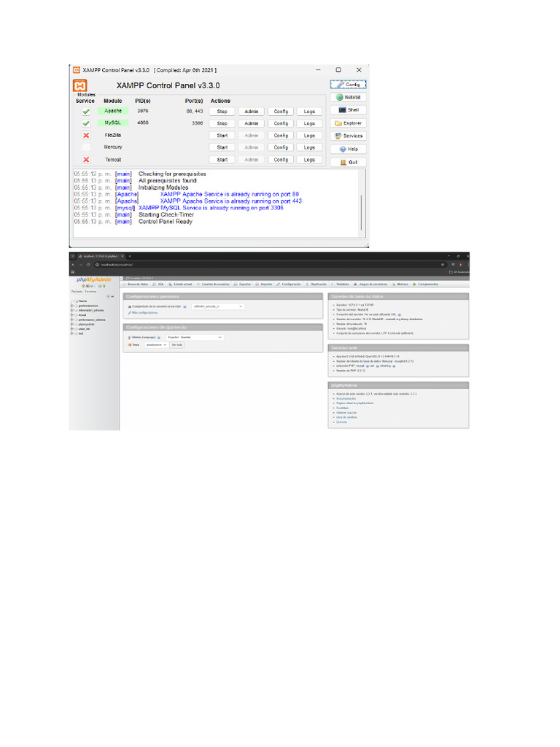Click the browser back arrow
This screenshot has height=747, width=560.
point(73,264)
